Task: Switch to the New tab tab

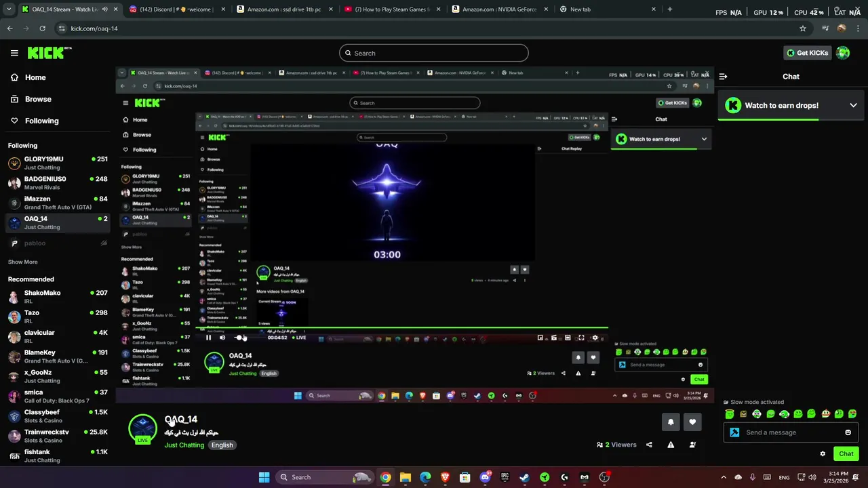Action: coord(608,9)
